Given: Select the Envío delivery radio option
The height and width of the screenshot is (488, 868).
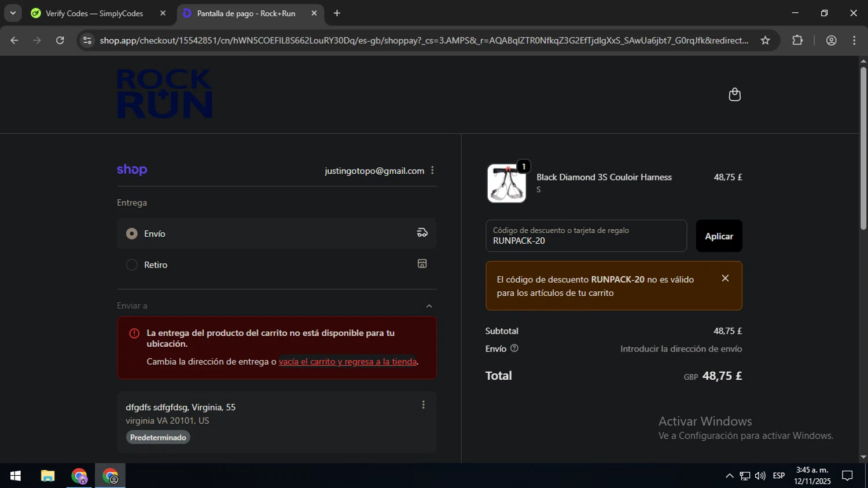Looking at the screenshot, I should tap(132, 233).
